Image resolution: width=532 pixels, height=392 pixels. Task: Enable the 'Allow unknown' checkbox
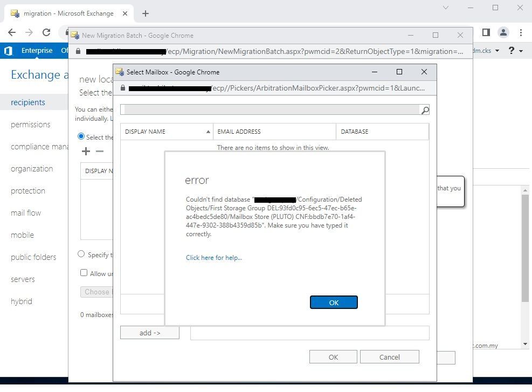point(84,273)
